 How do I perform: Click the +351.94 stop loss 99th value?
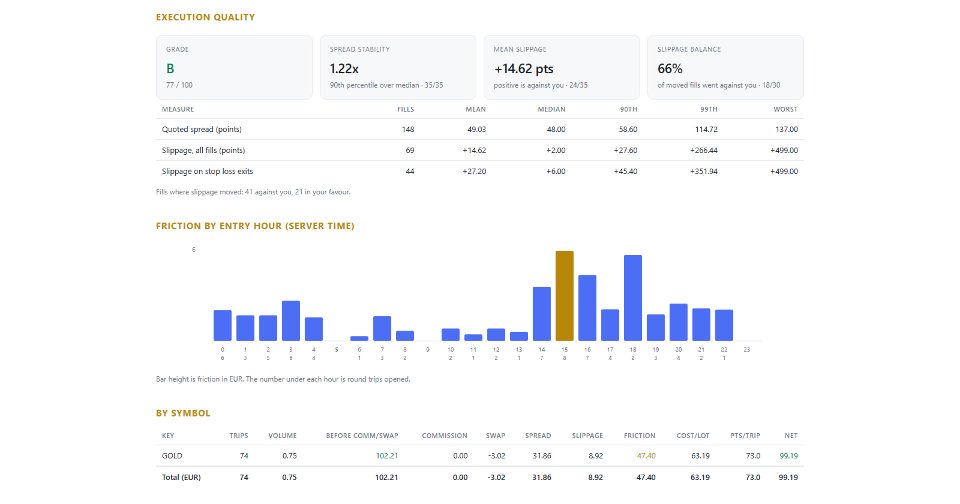tap(703, 171)
